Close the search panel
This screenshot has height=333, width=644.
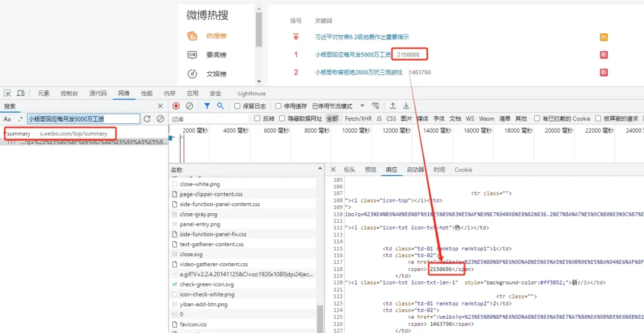tap(160, 106)
